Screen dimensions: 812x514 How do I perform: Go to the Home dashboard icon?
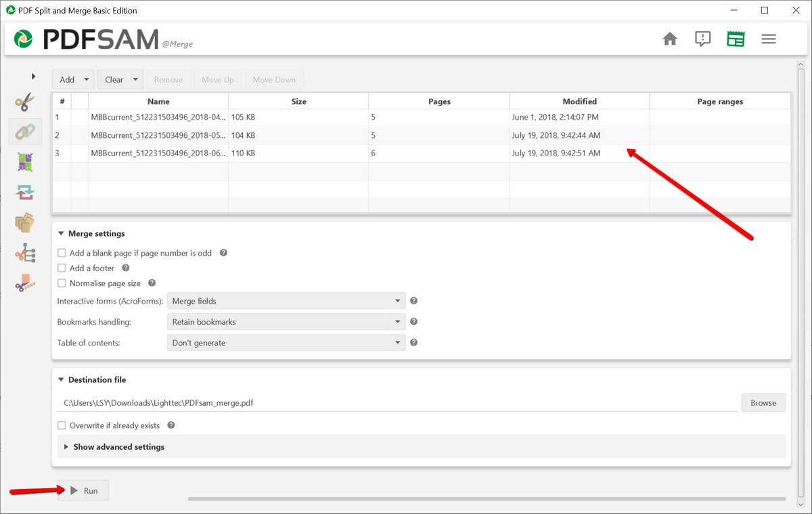[x=670, y=39]
